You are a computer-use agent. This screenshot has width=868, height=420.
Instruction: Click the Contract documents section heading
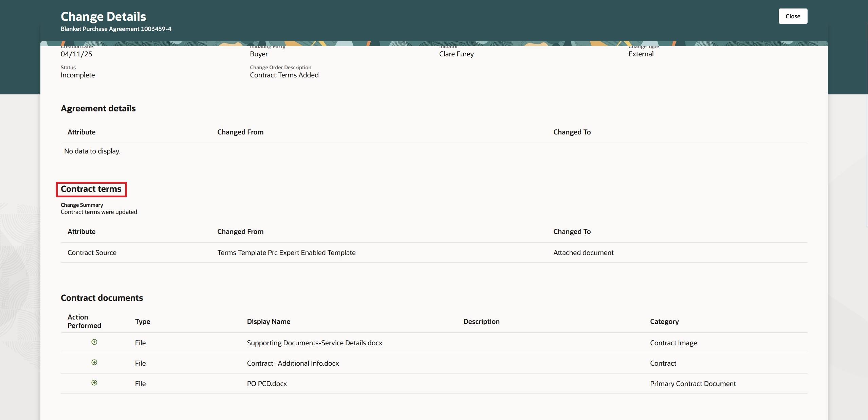[x=102, y=297]
